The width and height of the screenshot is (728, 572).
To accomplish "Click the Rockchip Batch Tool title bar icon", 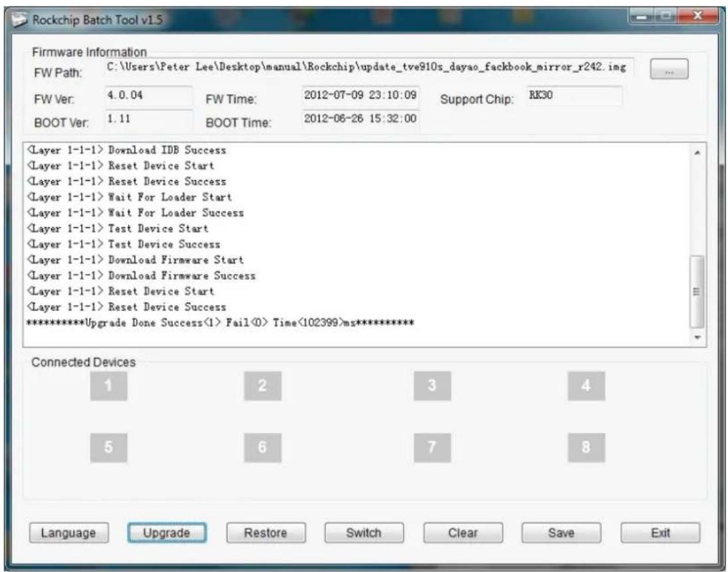I will coord(19,20).
